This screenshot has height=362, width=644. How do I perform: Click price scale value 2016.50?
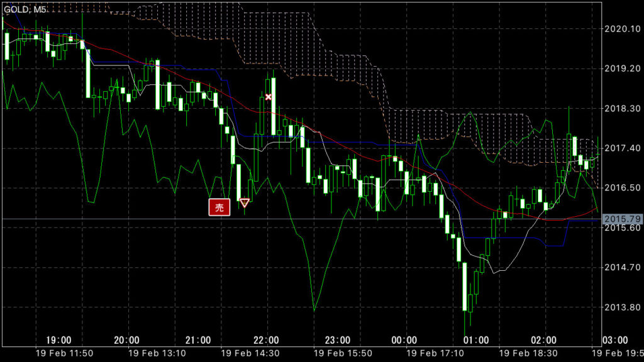click(622, 187)
